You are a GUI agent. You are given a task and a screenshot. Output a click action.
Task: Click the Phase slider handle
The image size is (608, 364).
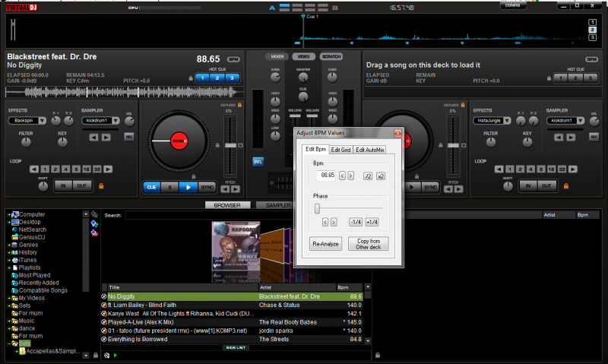click(317, 208)
